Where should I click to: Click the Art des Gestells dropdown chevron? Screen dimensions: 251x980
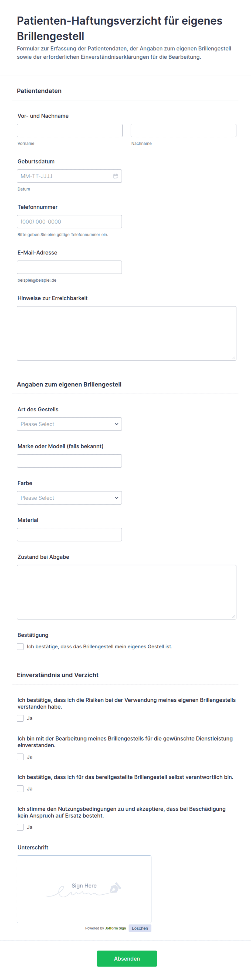[x=116, y=424]
